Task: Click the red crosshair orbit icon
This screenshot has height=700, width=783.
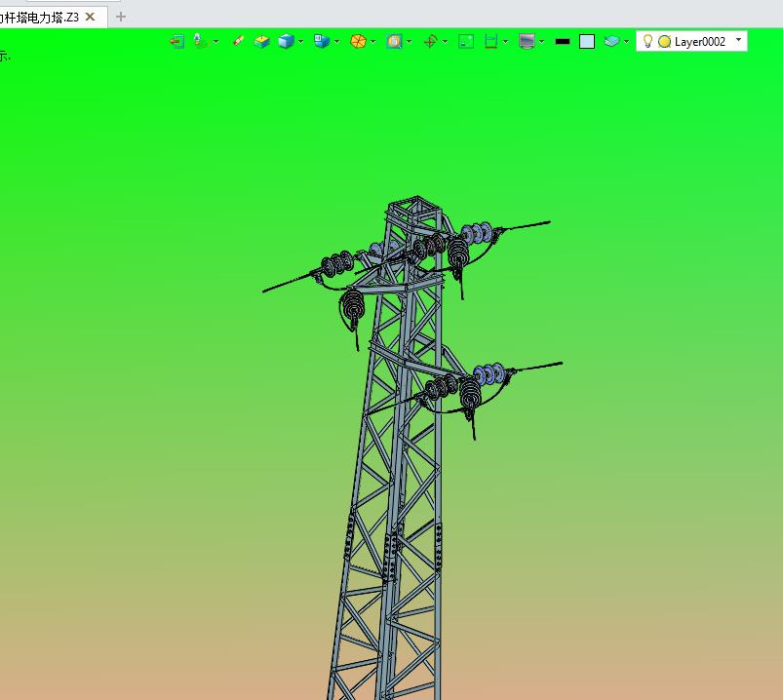Action: 430,41
